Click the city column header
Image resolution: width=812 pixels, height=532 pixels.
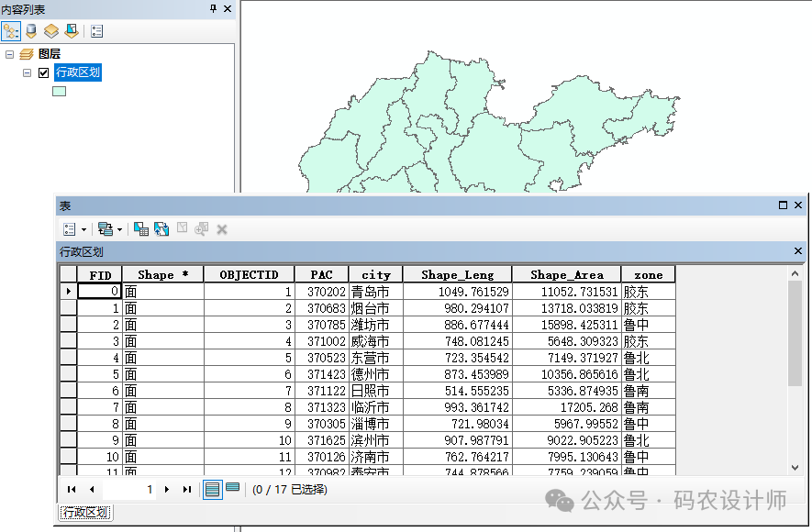tap(375, 274)
